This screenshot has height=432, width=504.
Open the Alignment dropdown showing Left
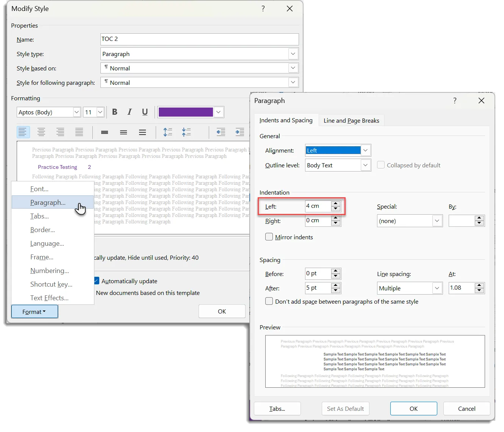[x=365, y=150]
